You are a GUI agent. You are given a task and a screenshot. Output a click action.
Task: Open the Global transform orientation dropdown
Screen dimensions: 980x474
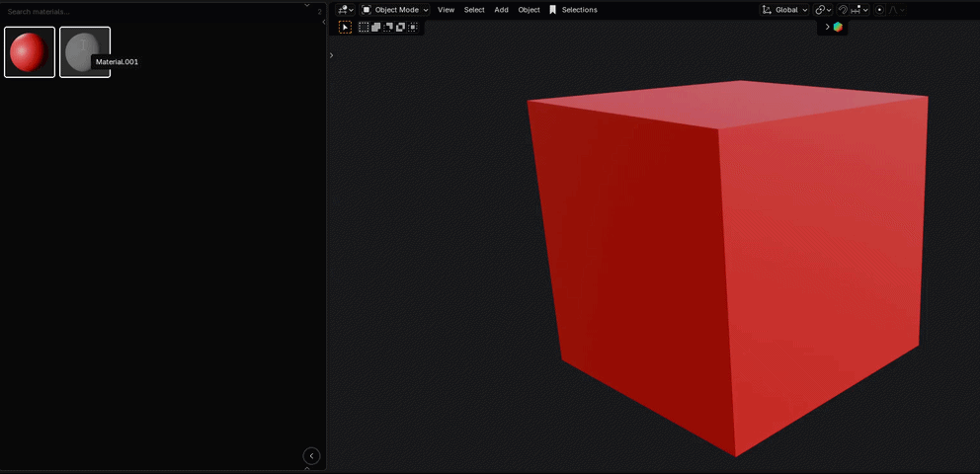tap(785, 10)
